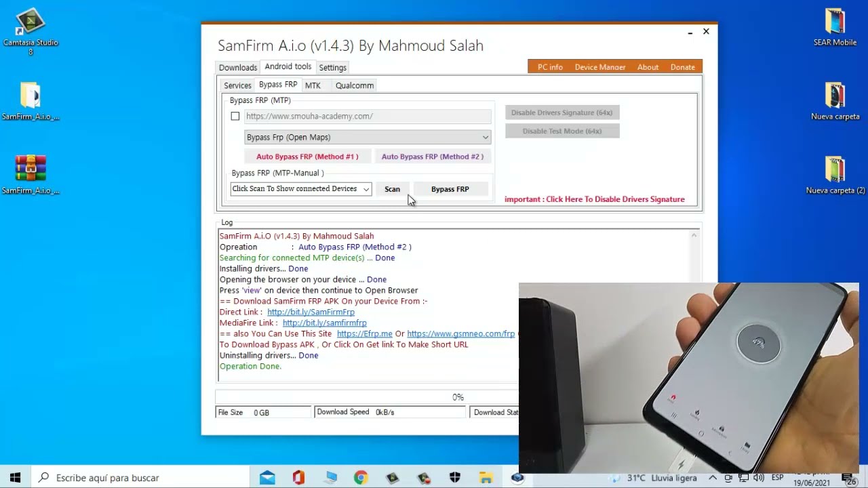Open the Services sub-tab

[238, 85]
